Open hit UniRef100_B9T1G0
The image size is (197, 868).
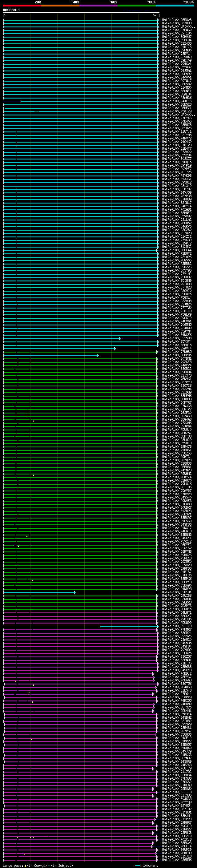point(176,33)
